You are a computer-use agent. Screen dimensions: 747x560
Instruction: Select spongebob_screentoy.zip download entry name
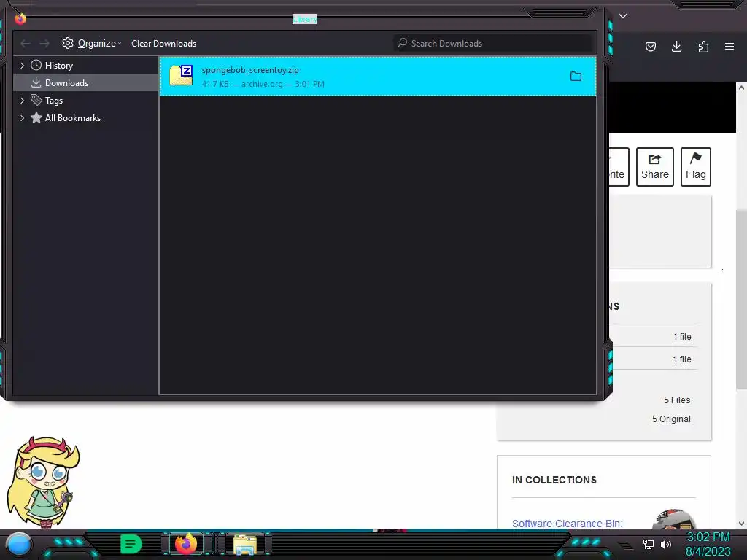pos(250,70)
